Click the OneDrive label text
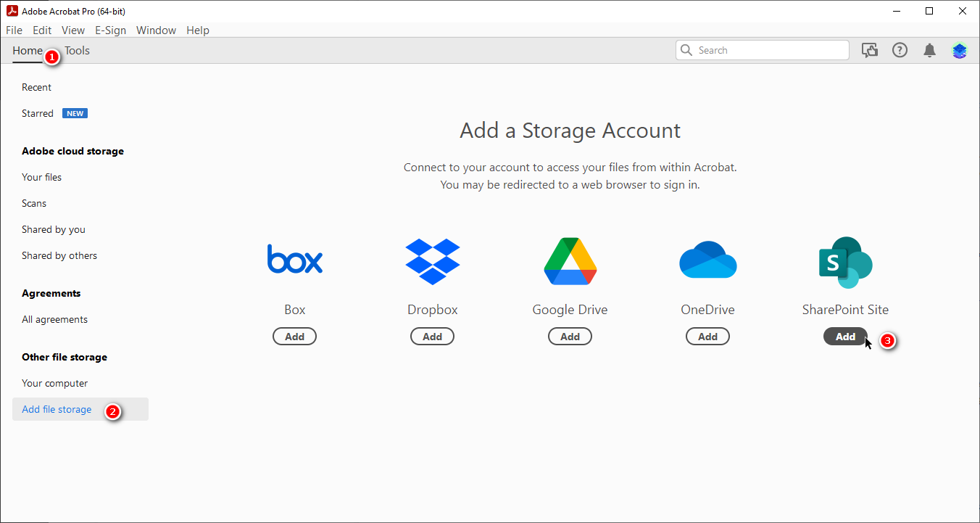 coord(708,310)
